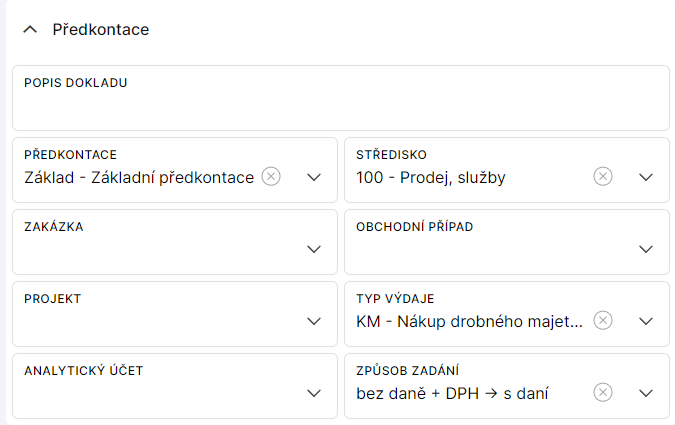Clear the Předkontace field value

pyautogui.click(x=271, y=177)
